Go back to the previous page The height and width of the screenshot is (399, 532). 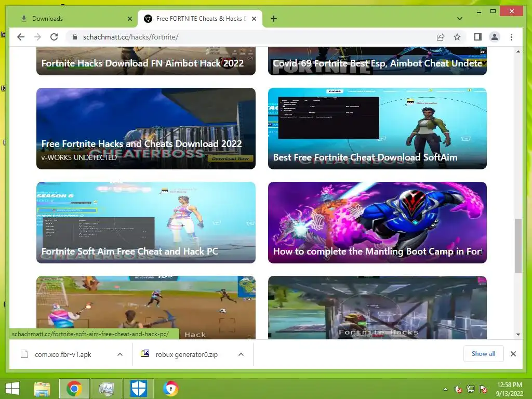pyautogui.click(x=21, y=37)
